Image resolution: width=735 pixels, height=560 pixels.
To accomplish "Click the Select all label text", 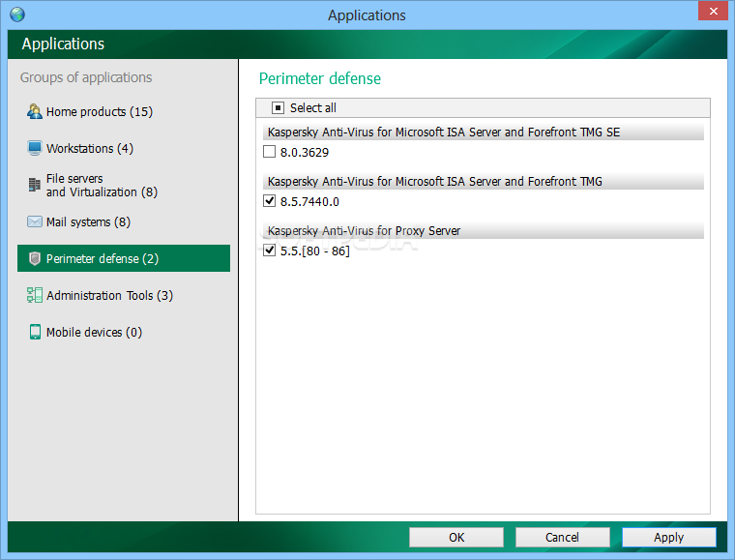I will (313, 108).
